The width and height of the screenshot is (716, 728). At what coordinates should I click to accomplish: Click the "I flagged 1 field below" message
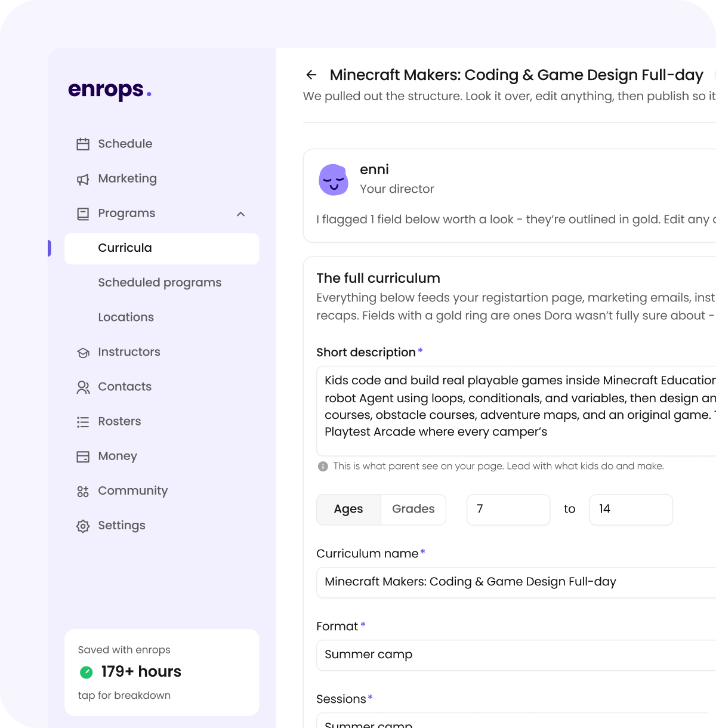[x=516, y=220]
